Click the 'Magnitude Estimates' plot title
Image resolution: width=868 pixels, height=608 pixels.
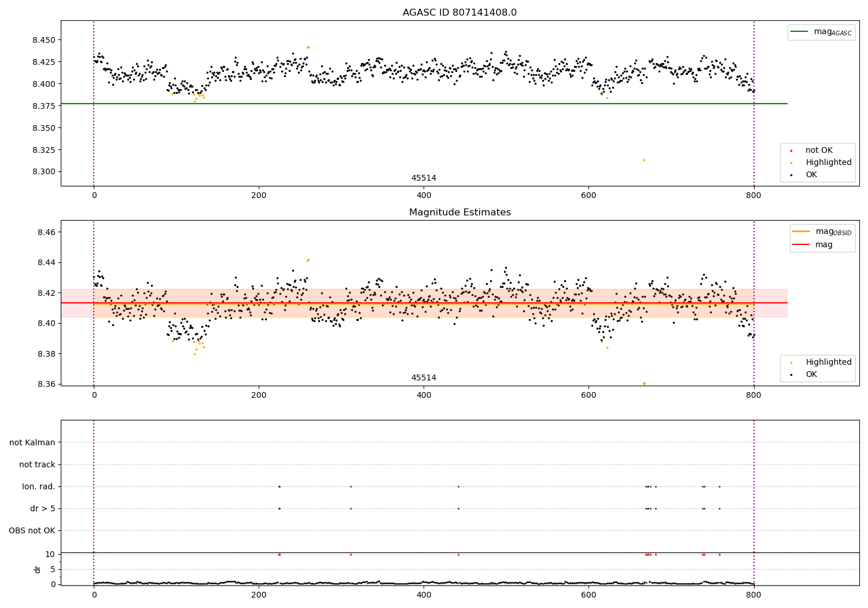pyautogui.click(x=459, y=213)
